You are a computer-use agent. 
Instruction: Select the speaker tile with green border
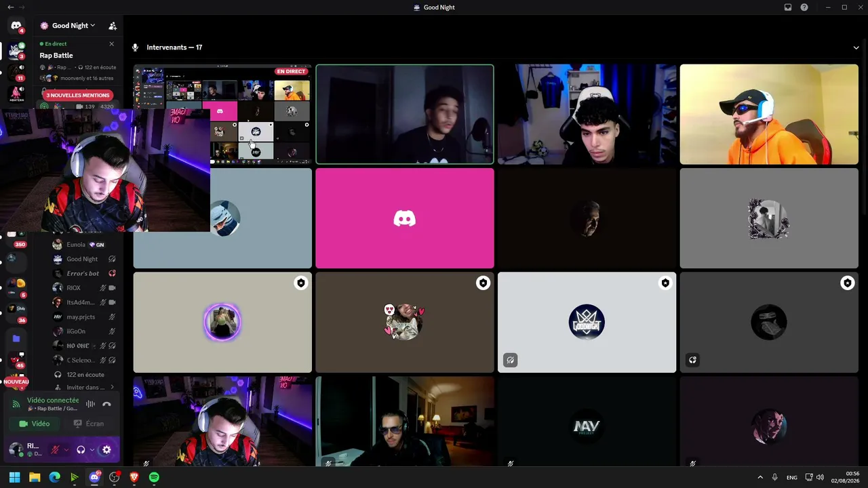click(x=405, y=115)
